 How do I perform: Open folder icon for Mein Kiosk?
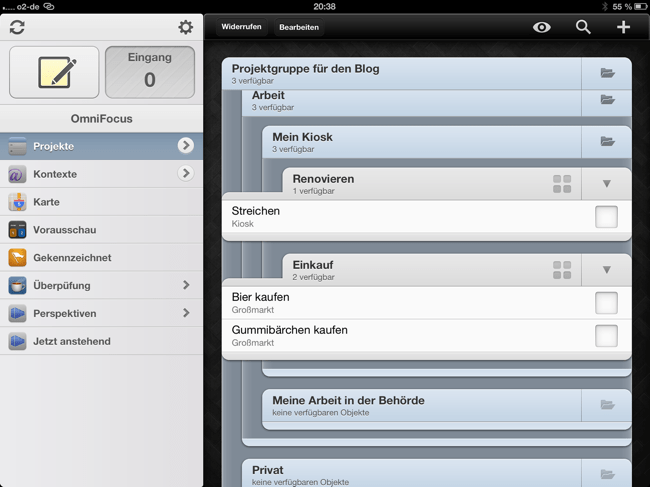pyautogui.click(x=607, y=142)
